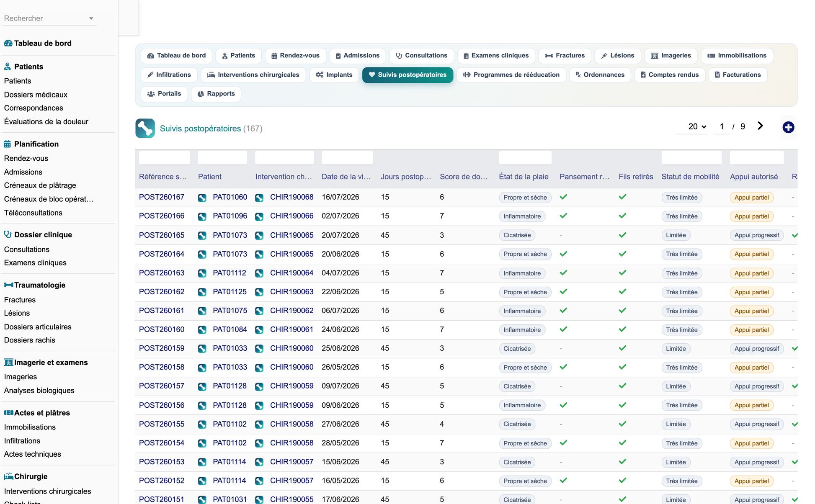Click the Appui partiel badge for POST260166
This screenshot has height=504, width=815.
[x=752, y=216]
